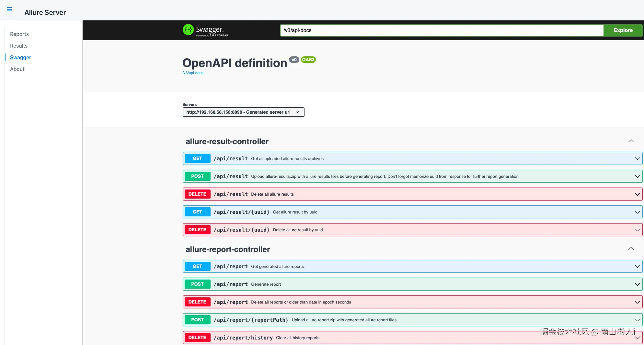Expand POST /api/report/{reportPath} chevron
This screenshot has width=644, height=345.
(637, 320)
